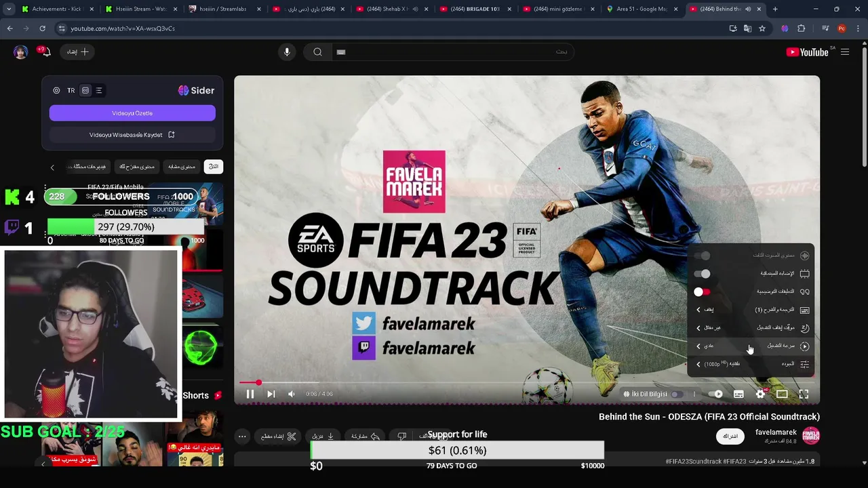The image size is (868, 488).
Task: Open playback speed submenu
Action: [751, 346]
